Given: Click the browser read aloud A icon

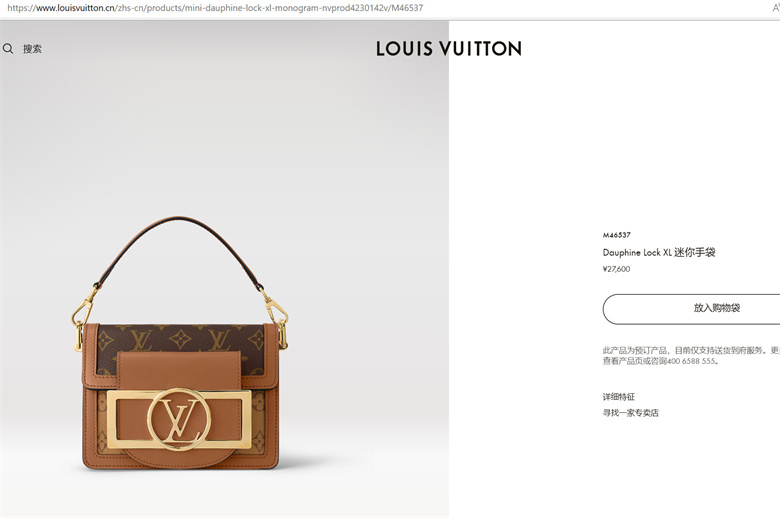Looking at the screenshot, I should point(776,8).
